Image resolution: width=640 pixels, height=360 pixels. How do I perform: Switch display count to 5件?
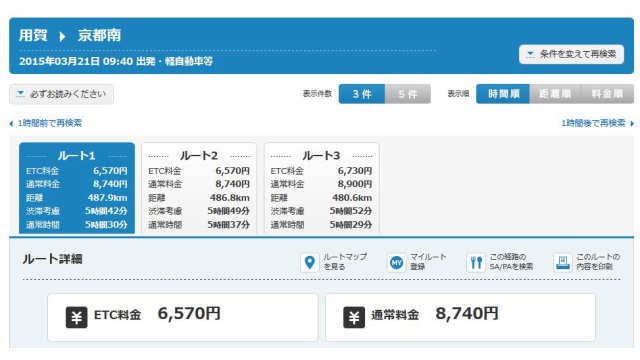tap(408, 94)
